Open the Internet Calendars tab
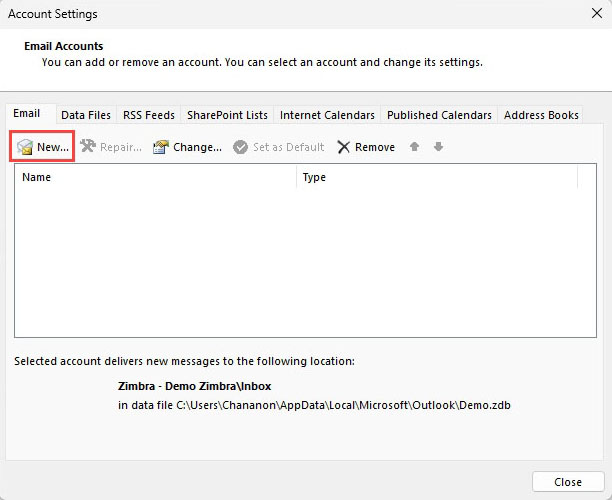Viewport: 612px width, 500px height. coord(327,115)
